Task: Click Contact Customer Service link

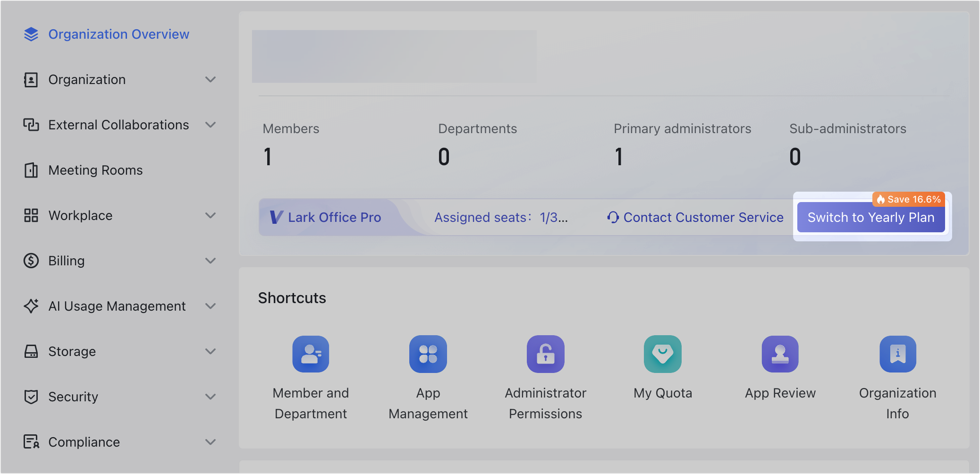Action: click(695, 217)
